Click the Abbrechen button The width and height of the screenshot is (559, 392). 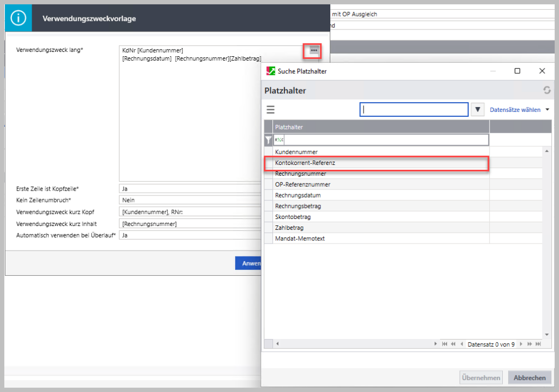[x=530, y=378]
